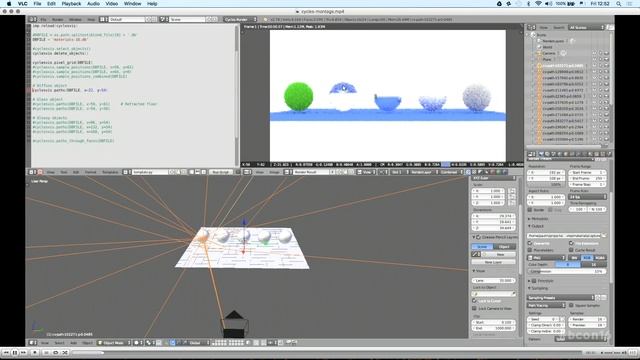
Task: Open the Sampling Presets dropdown
Action: pos(560,298)
